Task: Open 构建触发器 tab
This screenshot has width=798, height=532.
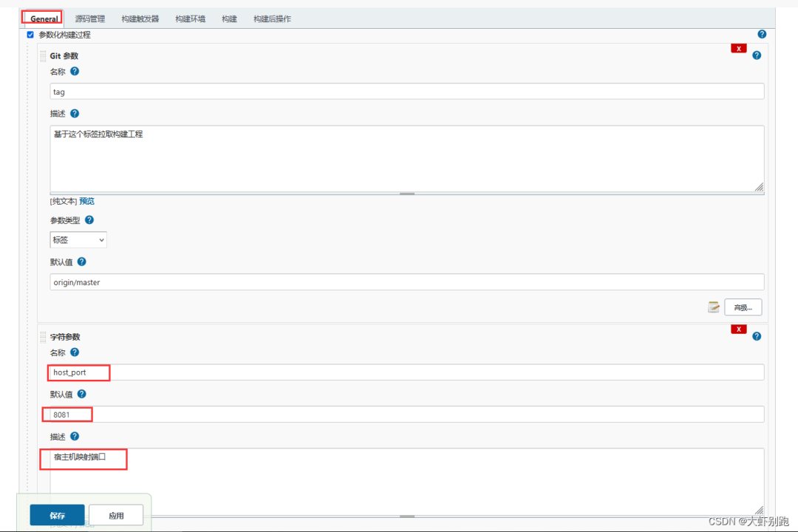Action: 140,18
